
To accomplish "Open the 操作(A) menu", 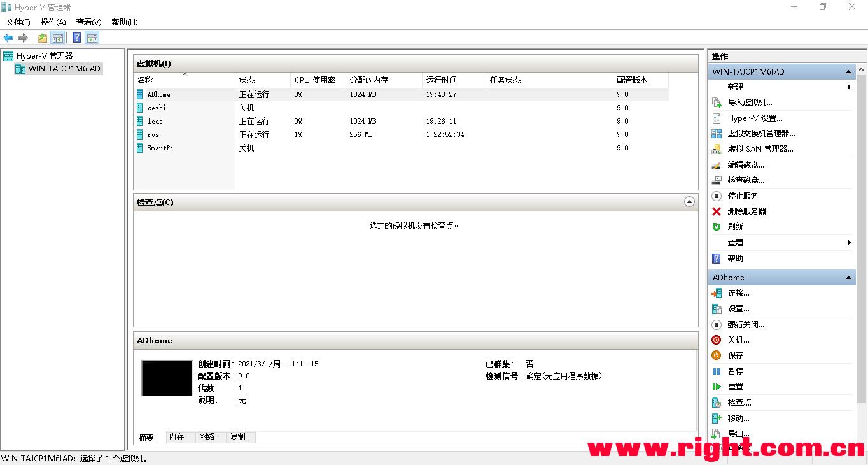I will (x=53, y=22).
